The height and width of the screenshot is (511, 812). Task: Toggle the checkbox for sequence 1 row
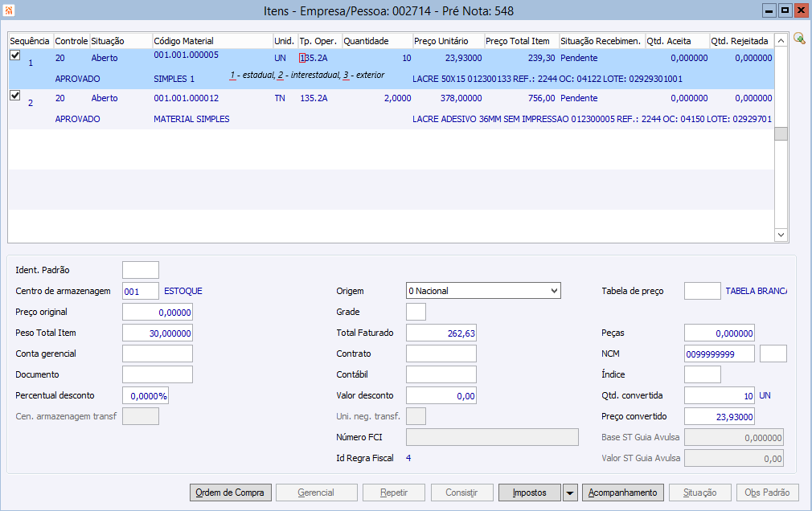point(14,55)
